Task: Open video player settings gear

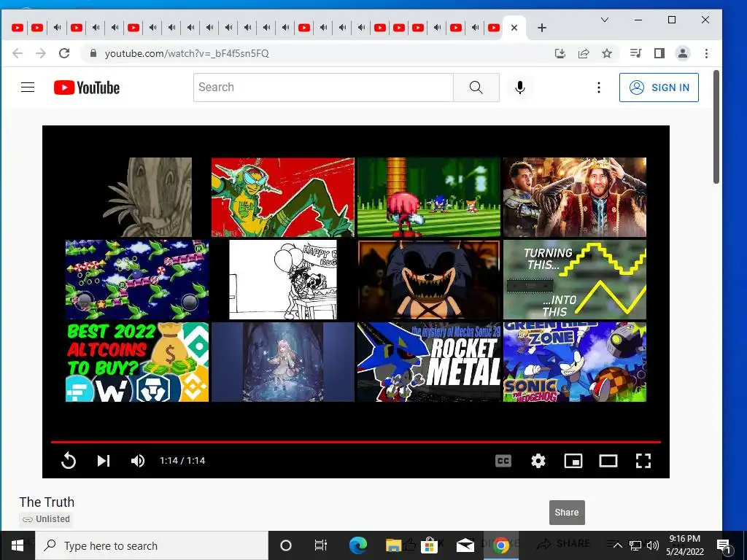Action: pyautogui.click(x=538, y=461)
